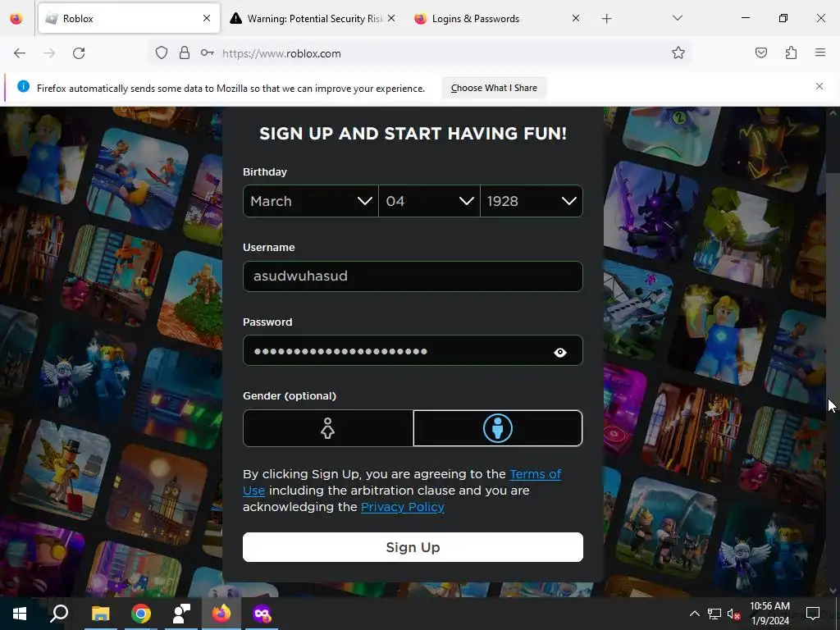Screen dimensions: 840x630
Task: Select the female gender option
Action: pos(328,428)
